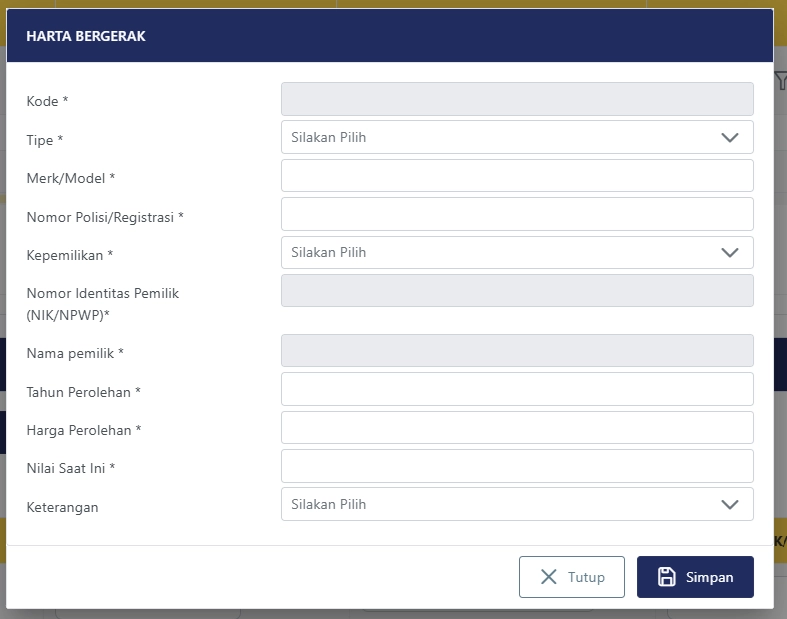The image size is (787, 619).
Task: Click the Harga Perolehan field
Action: click(x=516, y=428)
